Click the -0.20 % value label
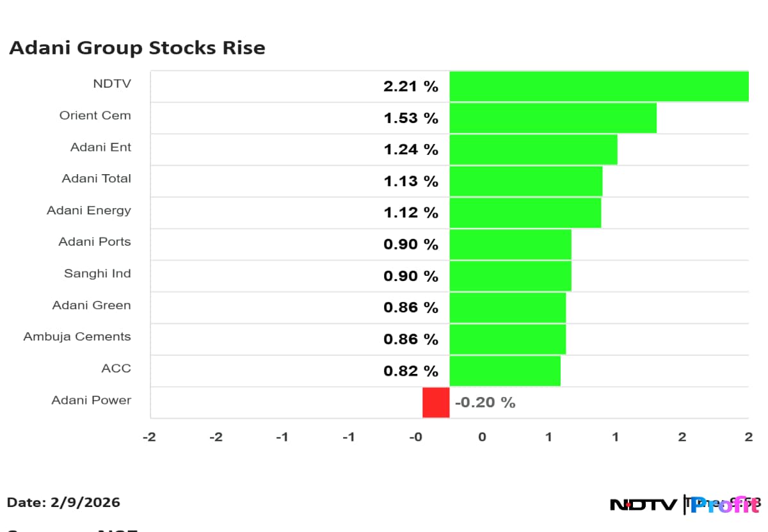The image size is (768, 532). [x=484, y=403]
